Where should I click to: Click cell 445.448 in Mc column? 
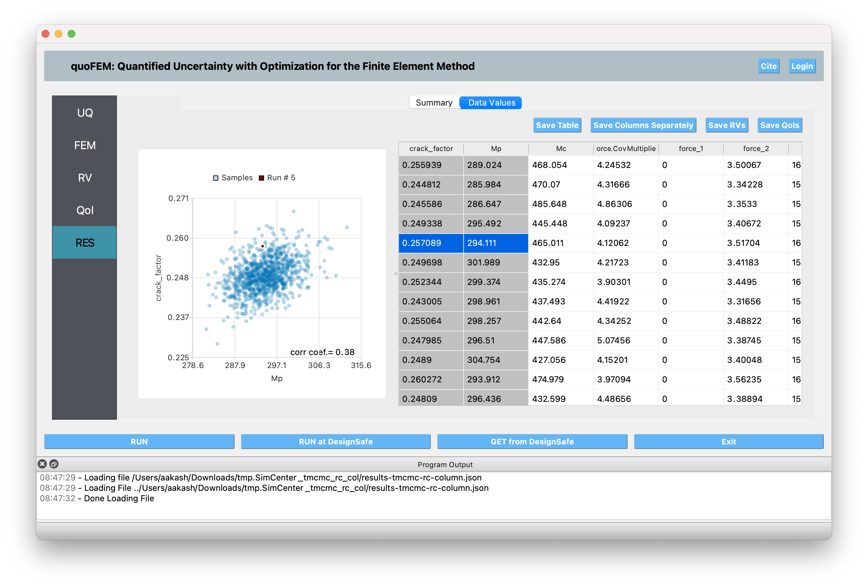coord(561,224)
